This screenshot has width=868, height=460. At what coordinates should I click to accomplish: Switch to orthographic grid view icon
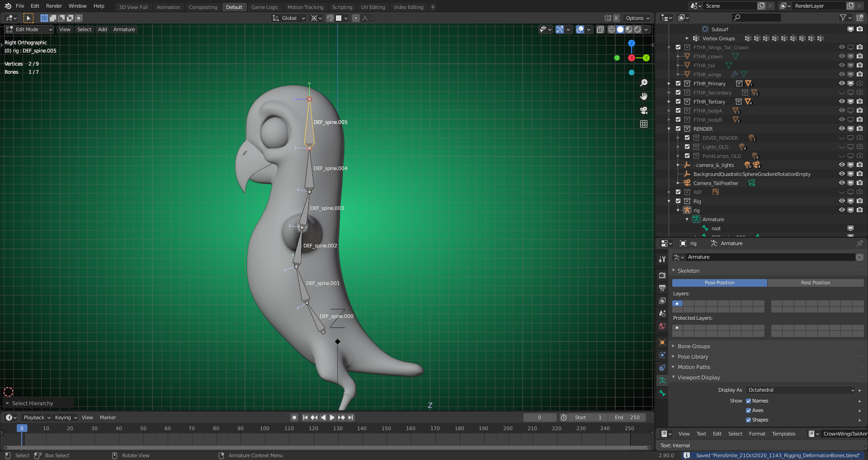coord(644,124)
